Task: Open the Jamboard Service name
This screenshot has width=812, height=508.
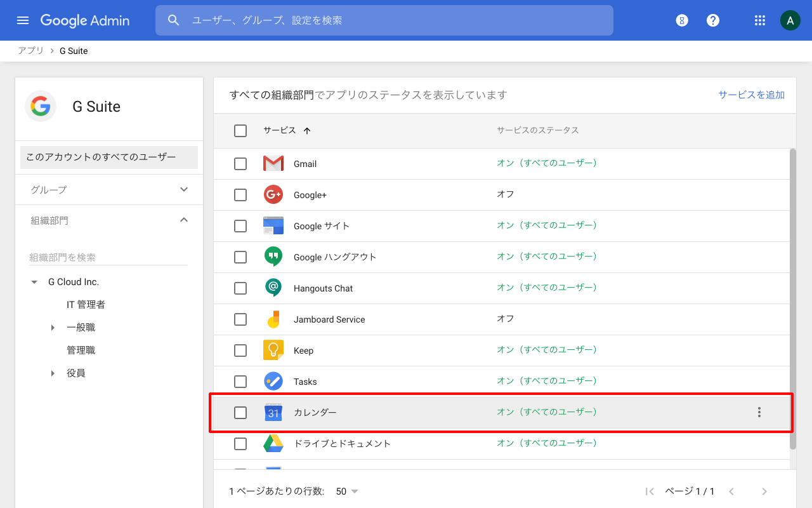Action: click(x=329, y=319)
